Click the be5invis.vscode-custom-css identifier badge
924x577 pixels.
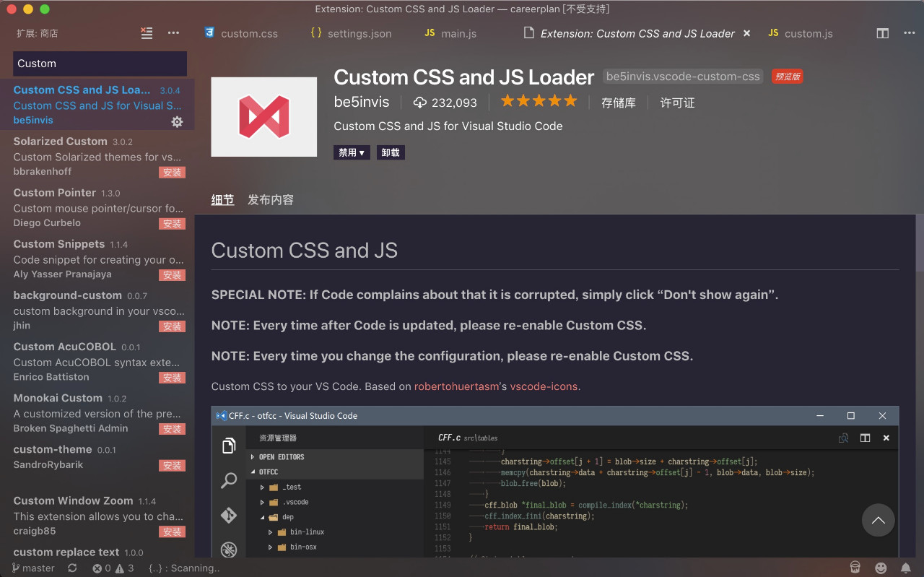point(683,76)
